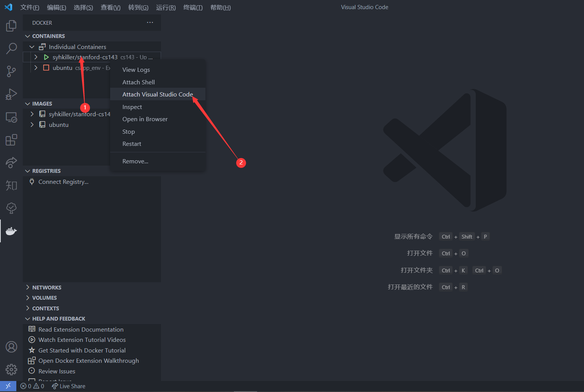Screen dimensions: 584x392
Task: Open the Docker whale activity bar icon
Action: [x=11, y=231]
